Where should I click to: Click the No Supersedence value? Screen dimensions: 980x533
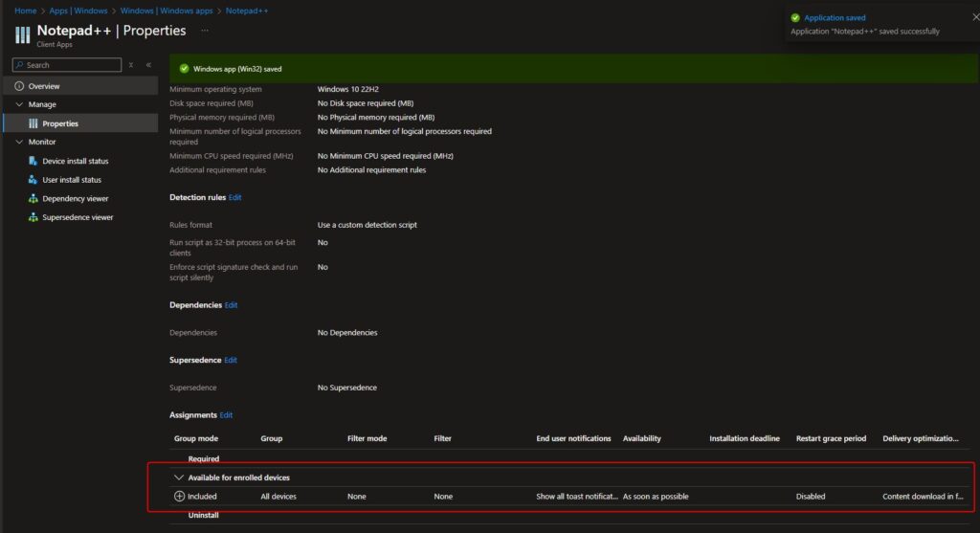pos(347,388)
